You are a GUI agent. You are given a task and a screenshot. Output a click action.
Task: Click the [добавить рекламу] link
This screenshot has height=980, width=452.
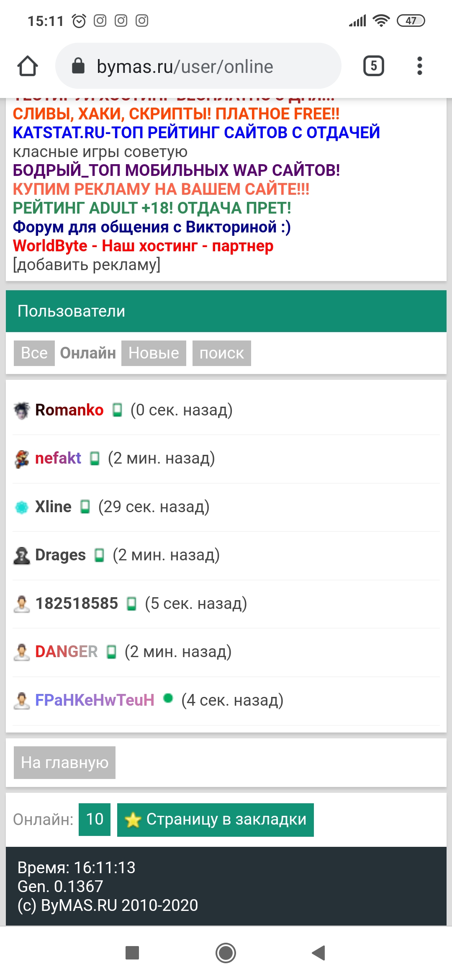[x=87, y=265]
